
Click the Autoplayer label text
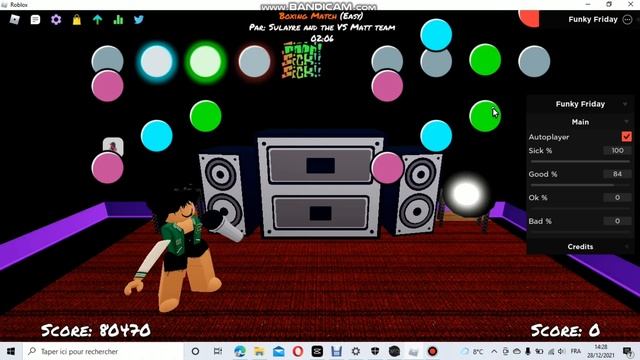(549, 137)
